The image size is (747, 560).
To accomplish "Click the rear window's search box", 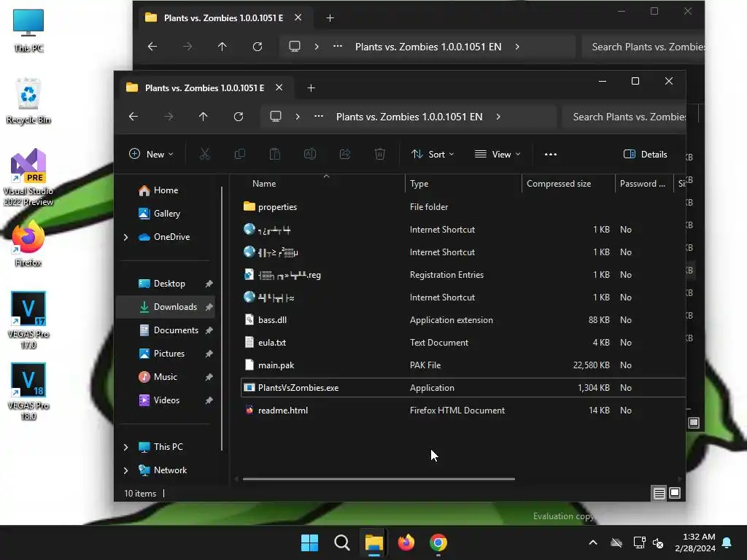I will click(643, 47).
